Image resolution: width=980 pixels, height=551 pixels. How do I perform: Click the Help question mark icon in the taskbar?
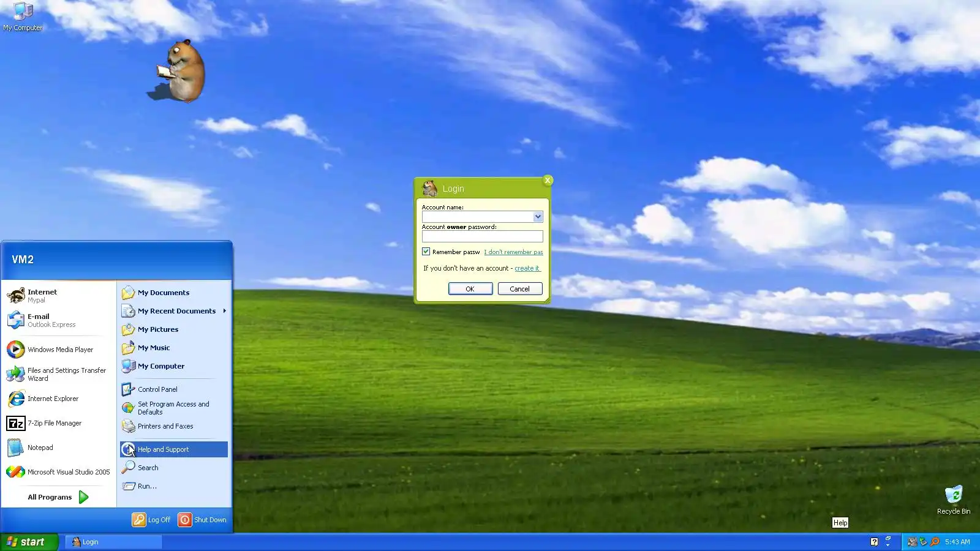click(874, 542)
